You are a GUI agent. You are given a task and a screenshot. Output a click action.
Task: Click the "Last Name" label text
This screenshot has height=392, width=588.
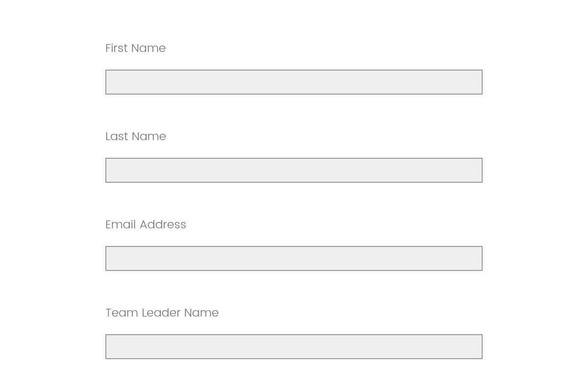(136, 136)
